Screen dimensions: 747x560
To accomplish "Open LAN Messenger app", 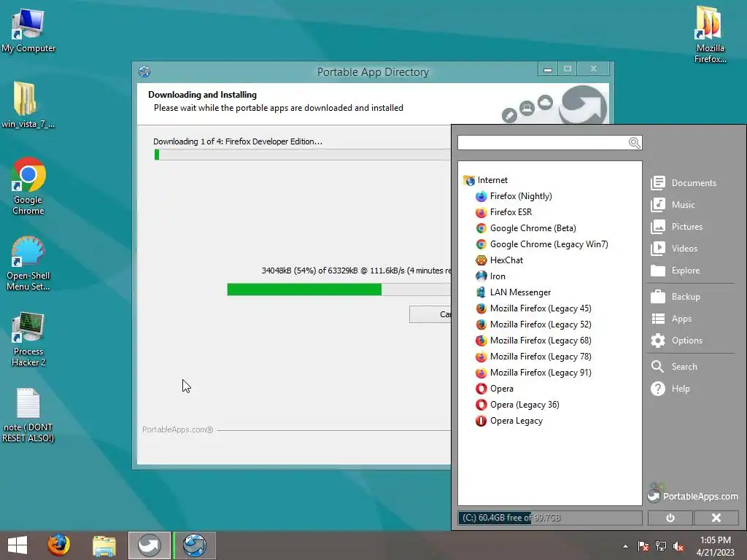I will (519, 292).
